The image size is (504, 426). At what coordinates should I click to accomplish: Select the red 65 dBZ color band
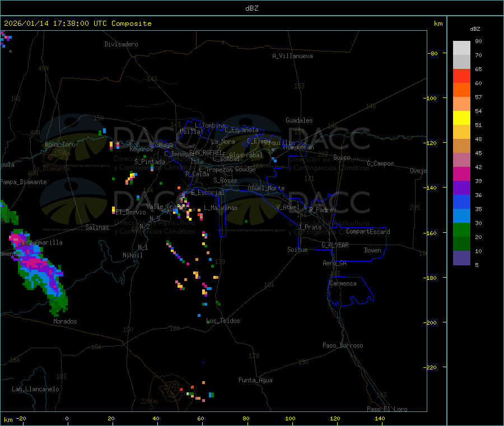pyautogui.click(x=461, y=76)
